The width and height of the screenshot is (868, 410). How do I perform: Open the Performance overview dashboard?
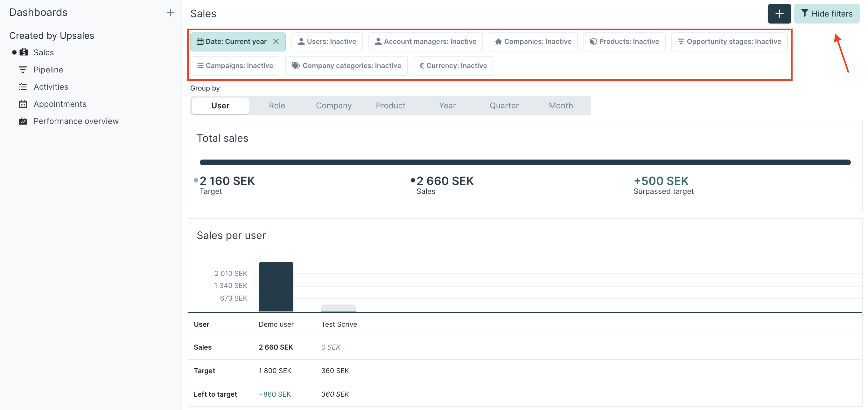(76, 121)
